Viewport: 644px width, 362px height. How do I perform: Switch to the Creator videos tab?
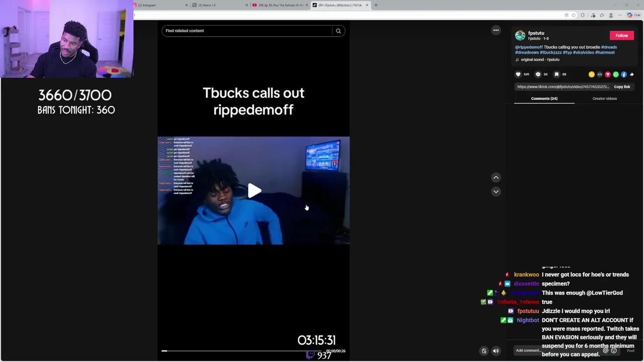(604, 99)
